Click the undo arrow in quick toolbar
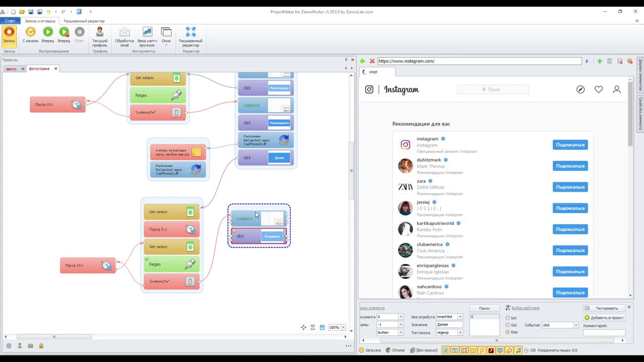This screenshot has width=644, height=362. click(49, 12)
